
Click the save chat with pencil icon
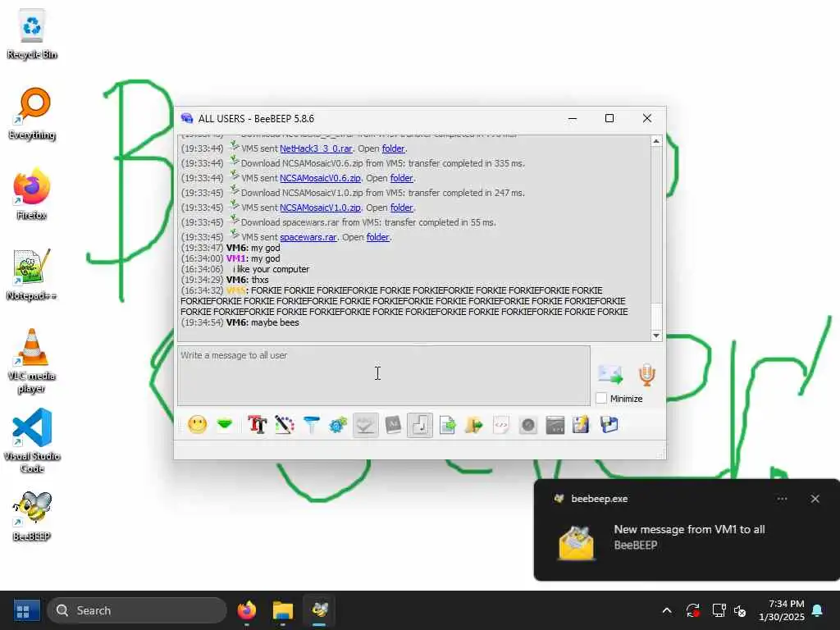coord(582,425)
